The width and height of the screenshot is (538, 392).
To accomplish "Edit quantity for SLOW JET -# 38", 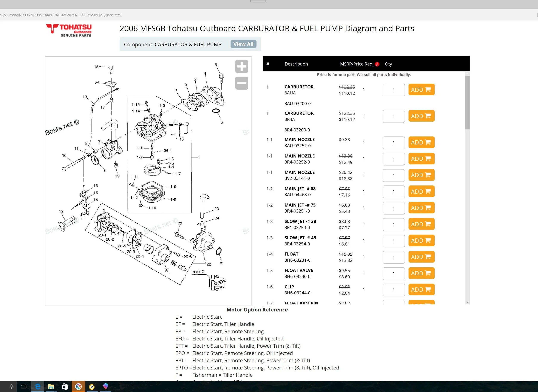I will (x=393, y=225).
